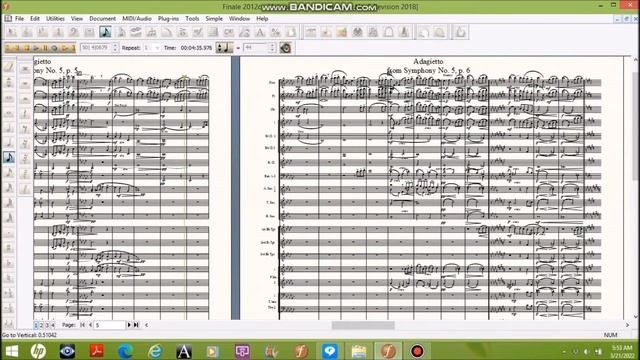Choose the whole note duration

pos(9,113)
